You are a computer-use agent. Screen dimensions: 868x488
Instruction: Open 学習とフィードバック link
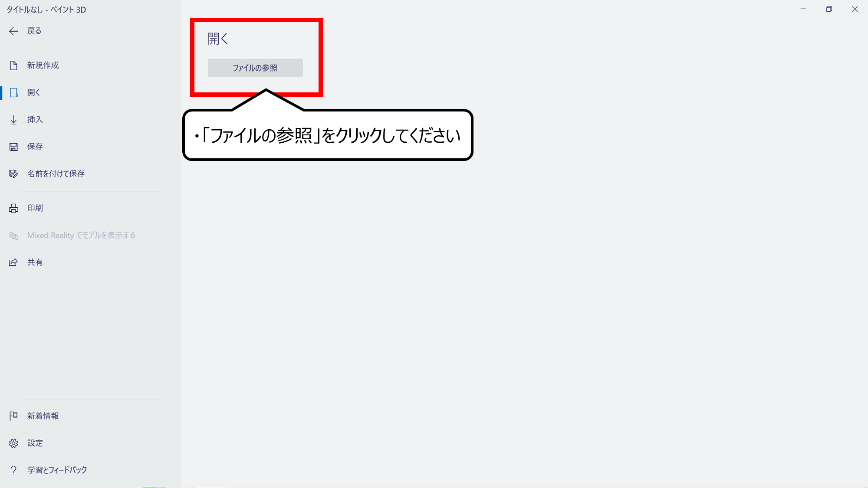click(x=57, y=470)
